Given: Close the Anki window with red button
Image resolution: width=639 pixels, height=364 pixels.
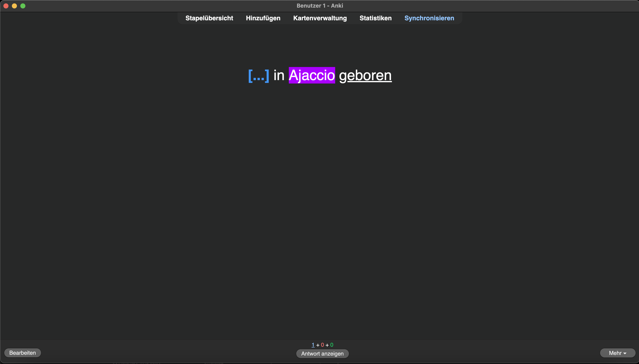Looking at the screenshot, I should point(6,6).
